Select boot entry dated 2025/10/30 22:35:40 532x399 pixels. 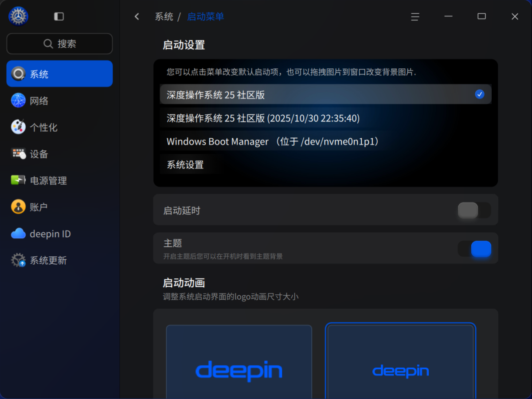pos(325,118)
